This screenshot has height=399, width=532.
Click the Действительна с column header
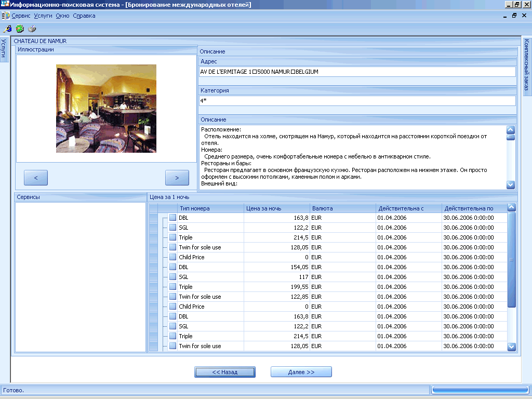coord(409,208)
